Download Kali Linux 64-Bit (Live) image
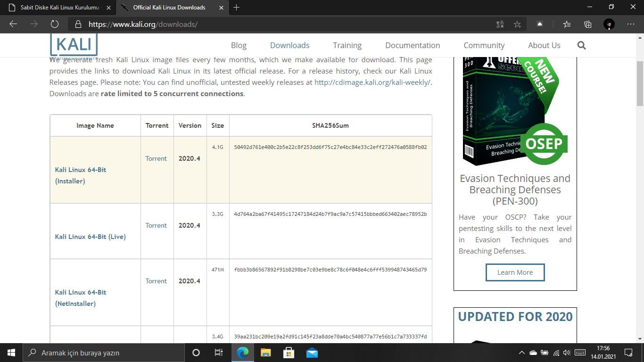Screen dimensions: 644x362 (91, 237)
